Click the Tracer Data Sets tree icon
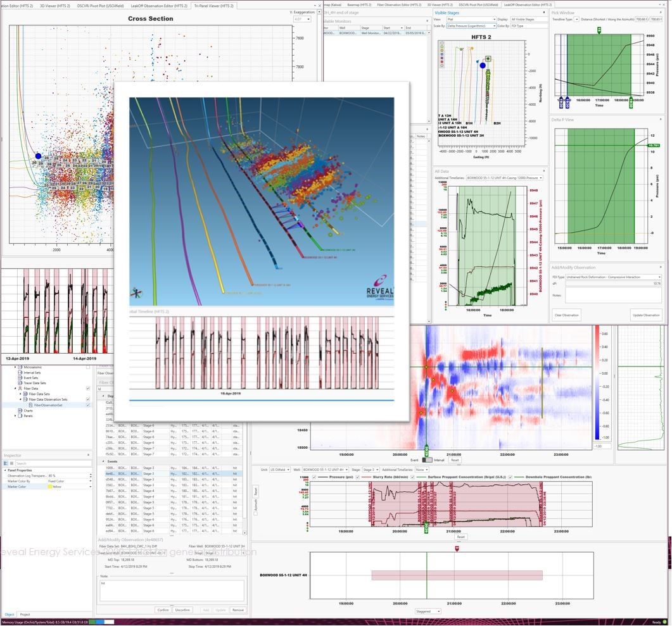This screenshot has width=672, height=626. point(20,383)
